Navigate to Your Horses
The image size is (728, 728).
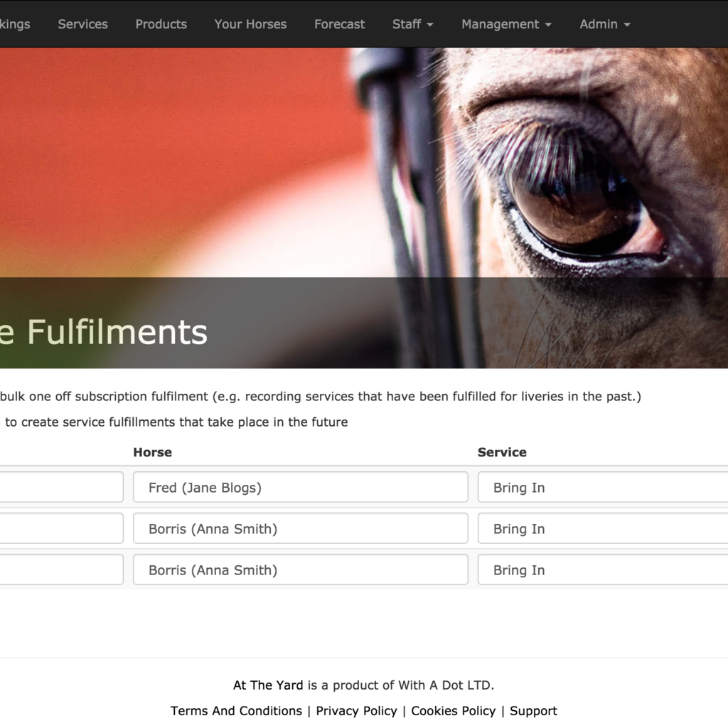pyautogui.click(x=250, y=24)
